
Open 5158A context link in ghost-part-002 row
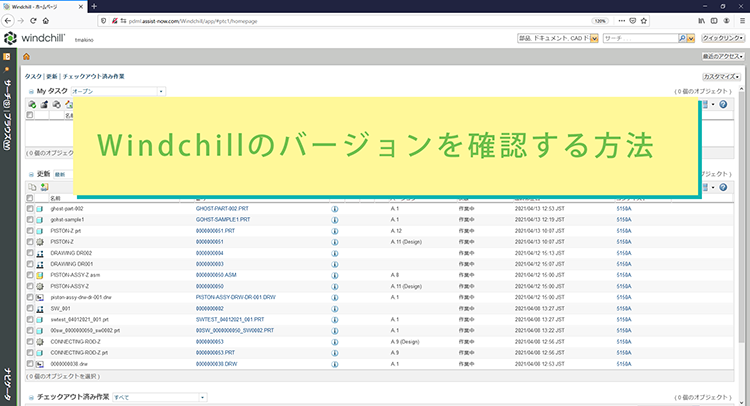tap(624, 209)
